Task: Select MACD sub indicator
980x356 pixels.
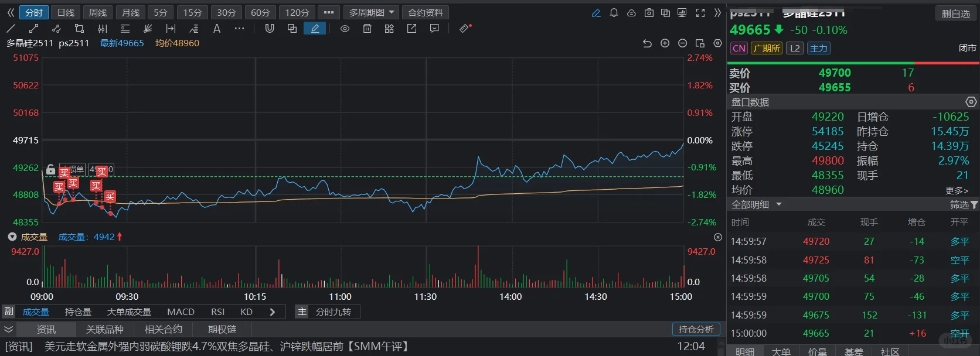Action: (181, 312)
